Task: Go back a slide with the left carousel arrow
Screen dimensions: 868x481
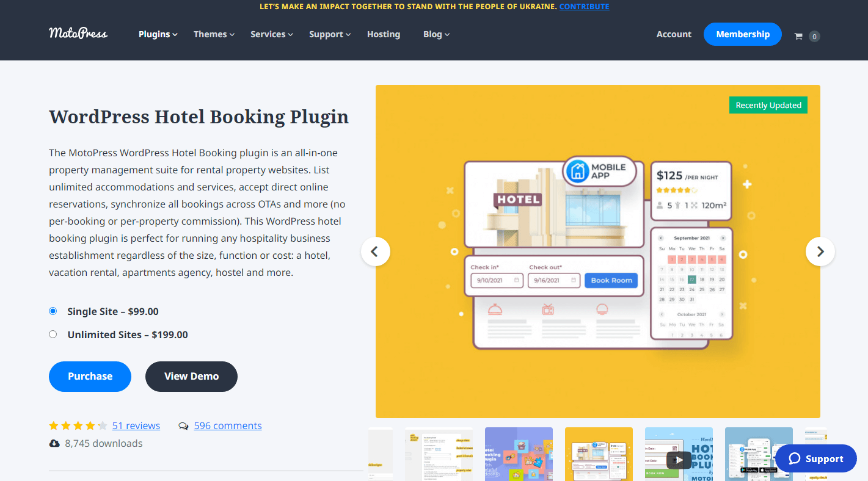Action: point(375,251)
